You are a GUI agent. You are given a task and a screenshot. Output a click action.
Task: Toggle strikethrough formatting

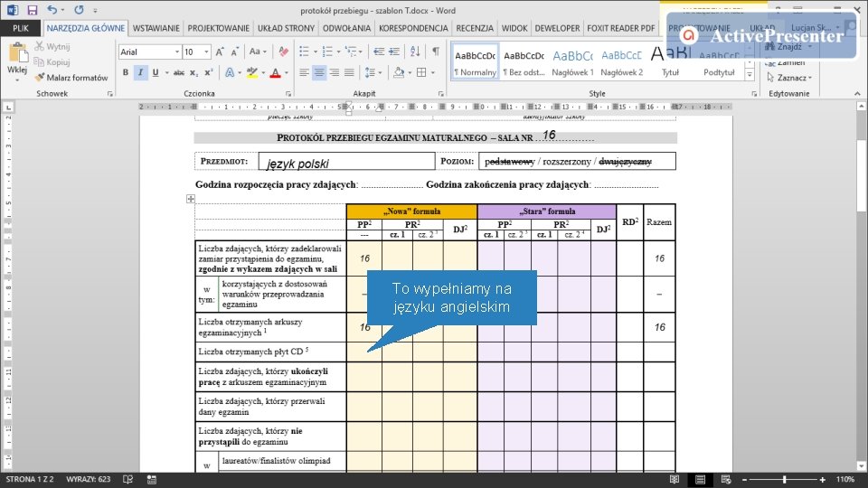pyautogui.click(x=179, y=72)
